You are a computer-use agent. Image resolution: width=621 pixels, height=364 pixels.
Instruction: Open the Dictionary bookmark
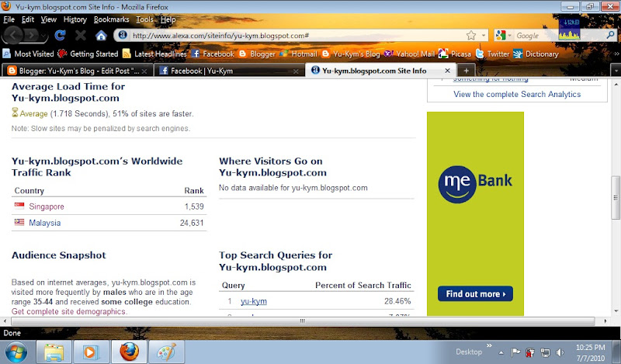click(536, 54)
